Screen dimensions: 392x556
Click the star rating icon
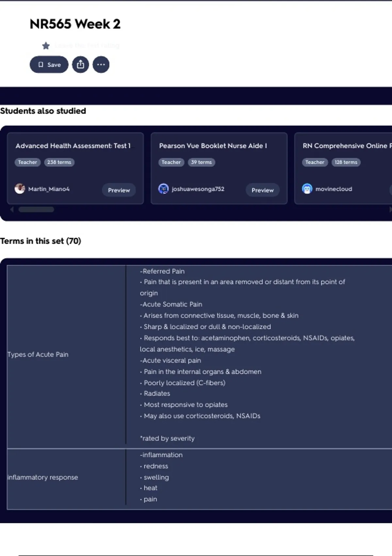(46, 45)
